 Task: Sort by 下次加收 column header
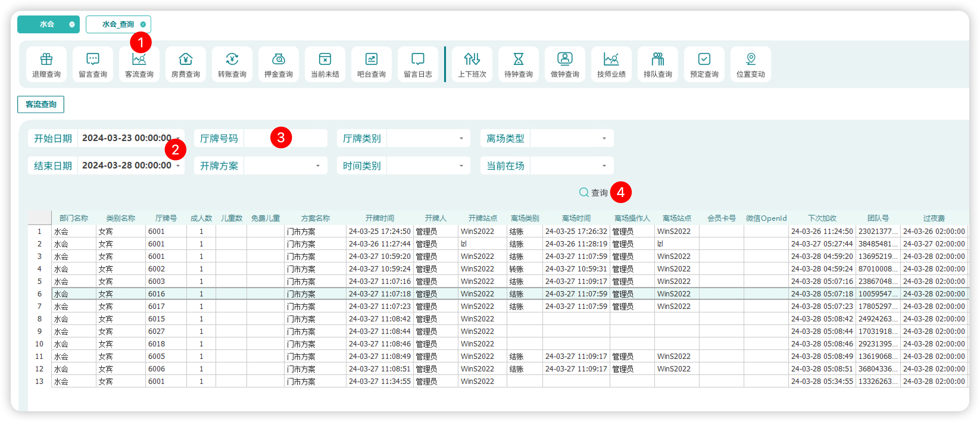[822, 218]
